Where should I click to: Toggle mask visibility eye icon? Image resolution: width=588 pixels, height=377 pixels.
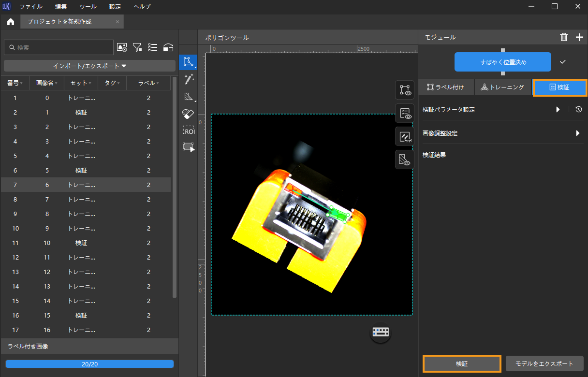[404, 159]
